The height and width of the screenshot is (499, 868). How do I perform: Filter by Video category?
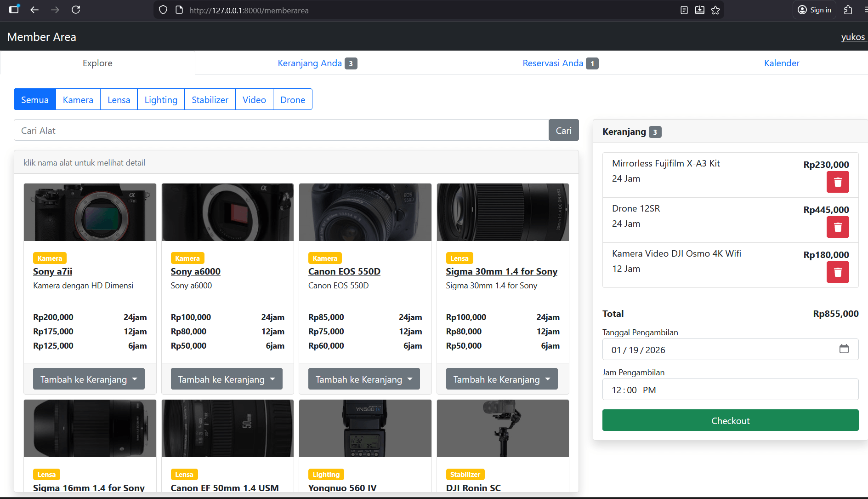[x=254, y=99]
